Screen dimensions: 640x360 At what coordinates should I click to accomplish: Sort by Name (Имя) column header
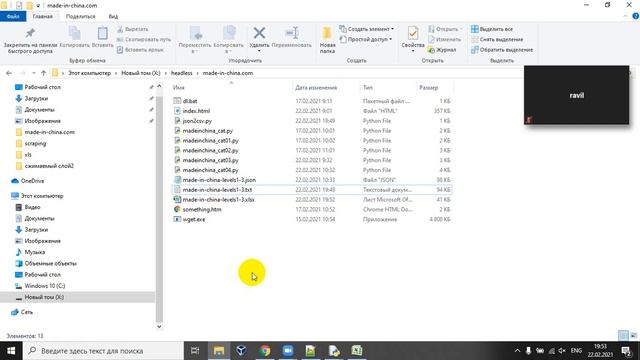pyautogui.click(x=178, y=87)
